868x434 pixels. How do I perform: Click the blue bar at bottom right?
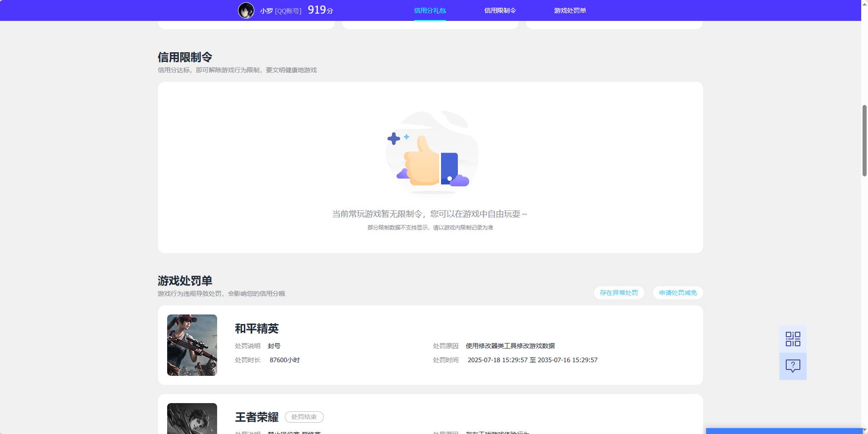(784, 431)
